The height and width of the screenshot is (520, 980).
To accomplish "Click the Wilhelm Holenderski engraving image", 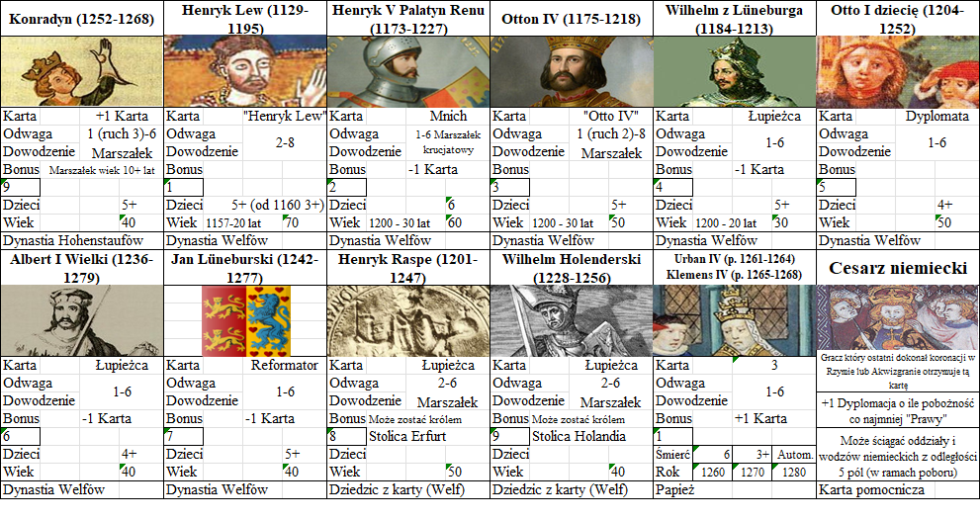I will point(572,320).
